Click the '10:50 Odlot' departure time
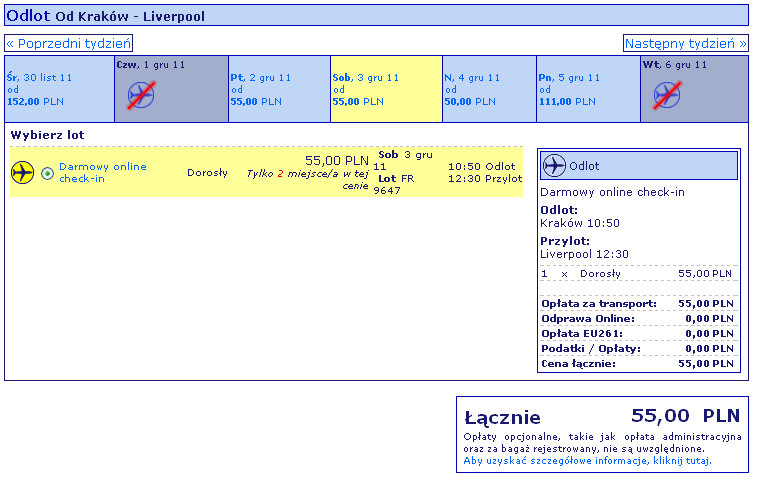This screenshot has height=482, width=766. coord(482,167)
